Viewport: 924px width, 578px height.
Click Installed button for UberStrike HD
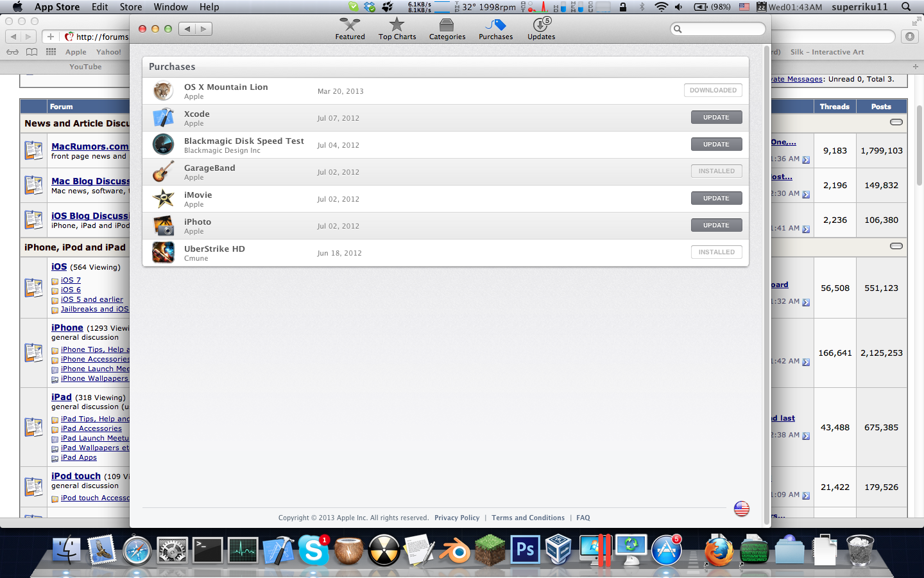coord(716,252)
